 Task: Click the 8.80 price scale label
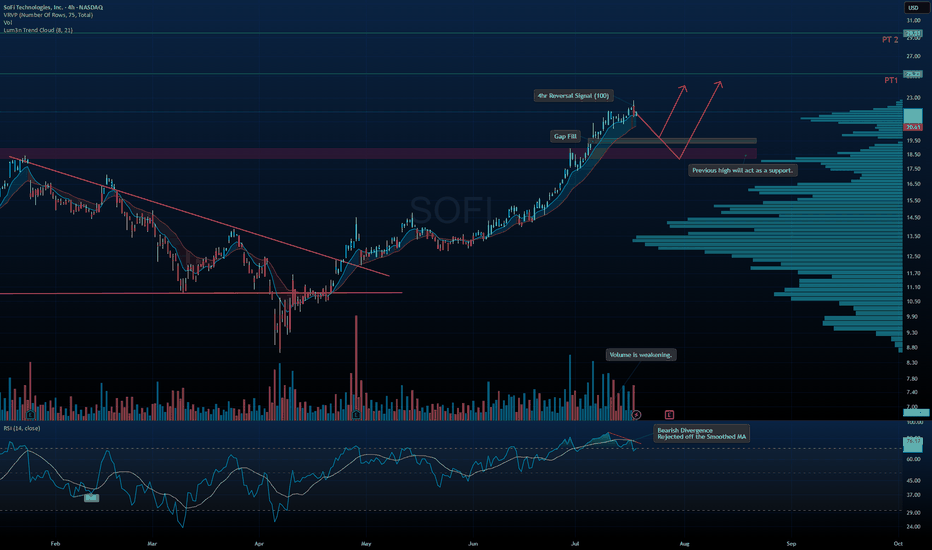tap(912, 347)
